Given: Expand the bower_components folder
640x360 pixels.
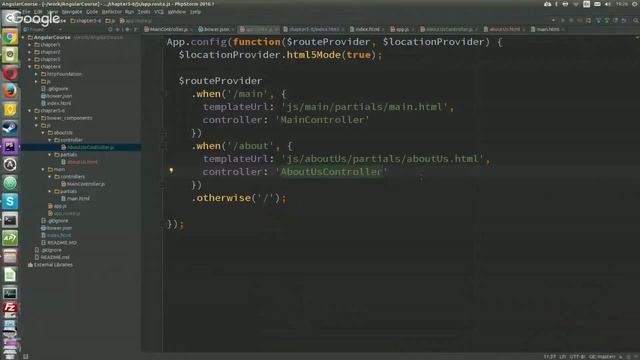Looking at the screenshot, I should pos(36,118).
